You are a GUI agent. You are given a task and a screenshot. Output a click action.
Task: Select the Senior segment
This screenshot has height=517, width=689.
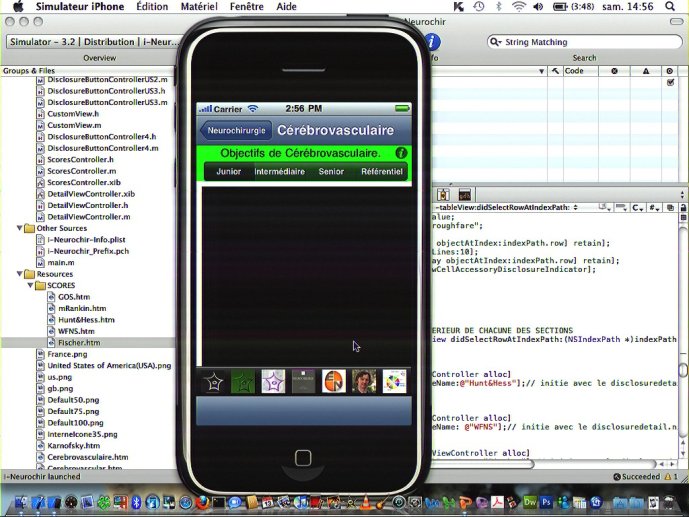[331, 171]
